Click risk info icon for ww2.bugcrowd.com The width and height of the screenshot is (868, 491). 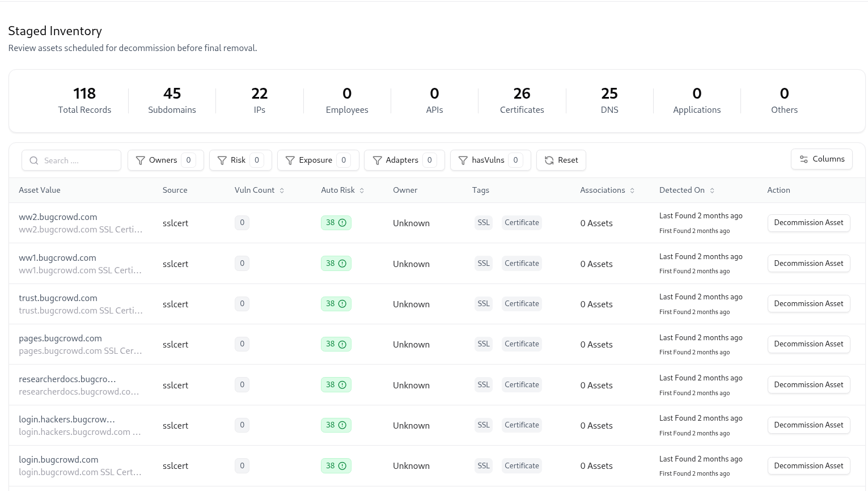pyautogui.click(x=342, y=223)
